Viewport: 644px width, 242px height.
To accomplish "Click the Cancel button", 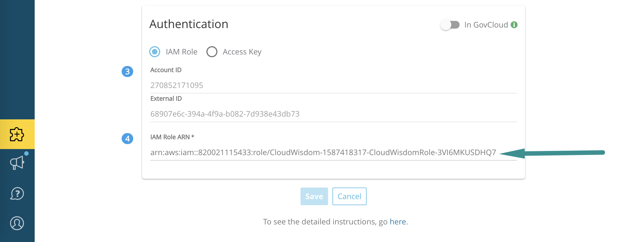I will coord(350,196).
